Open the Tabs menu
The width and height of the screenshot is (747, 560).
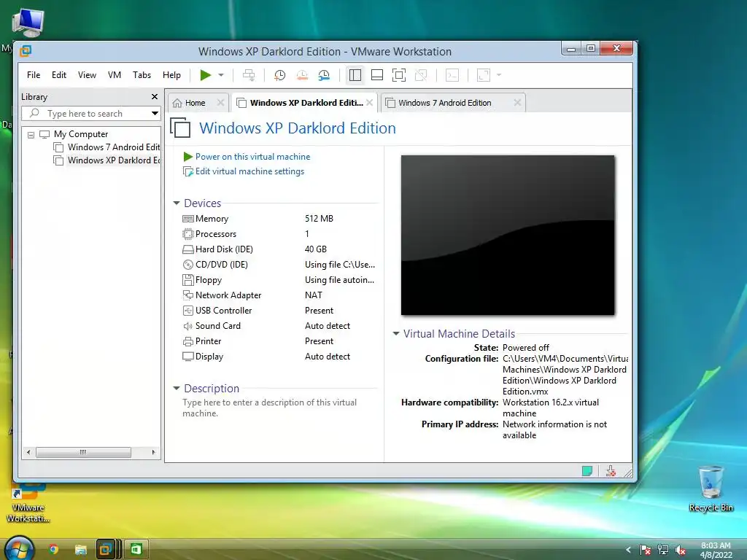[142, 75]
